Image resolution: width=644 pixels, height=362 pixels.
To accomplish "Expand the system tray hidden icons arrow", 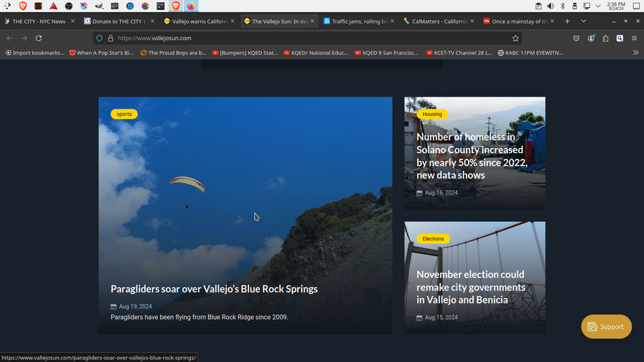I will coord(598,6).
